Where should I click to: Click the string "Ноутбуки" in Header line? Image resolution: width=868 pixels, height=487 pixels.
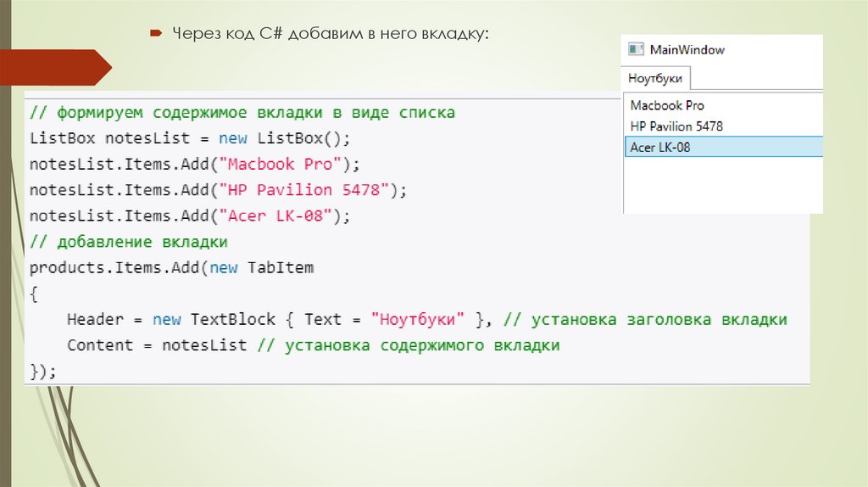pos(417,320)
